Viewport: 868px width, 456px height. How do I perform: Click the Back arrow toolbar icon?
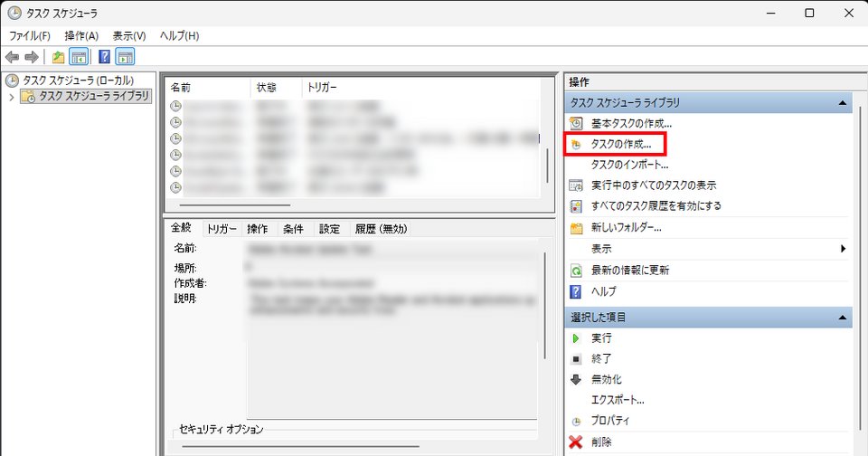[12, 56]
